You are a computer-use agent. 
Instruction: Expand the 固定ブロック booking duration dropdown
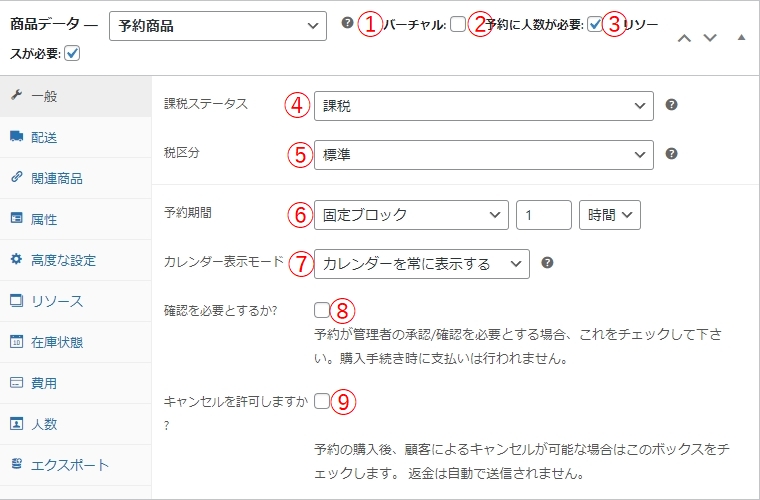[411, 214]
